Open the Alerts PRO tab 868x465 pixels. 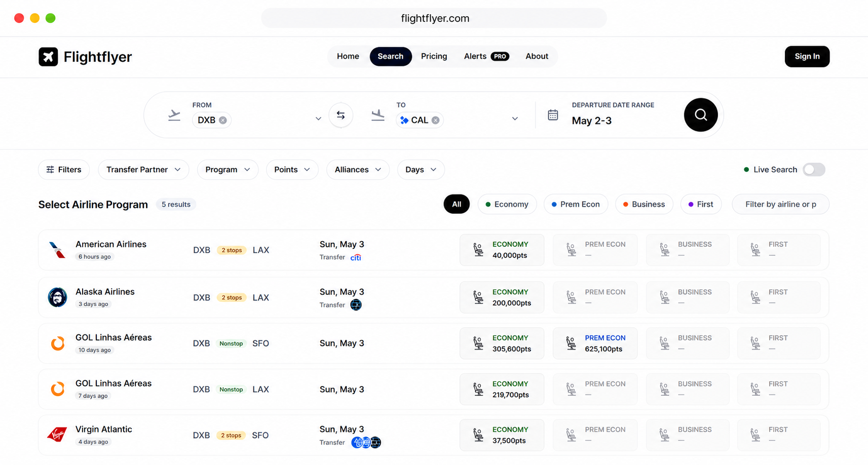tap(486, 56)
